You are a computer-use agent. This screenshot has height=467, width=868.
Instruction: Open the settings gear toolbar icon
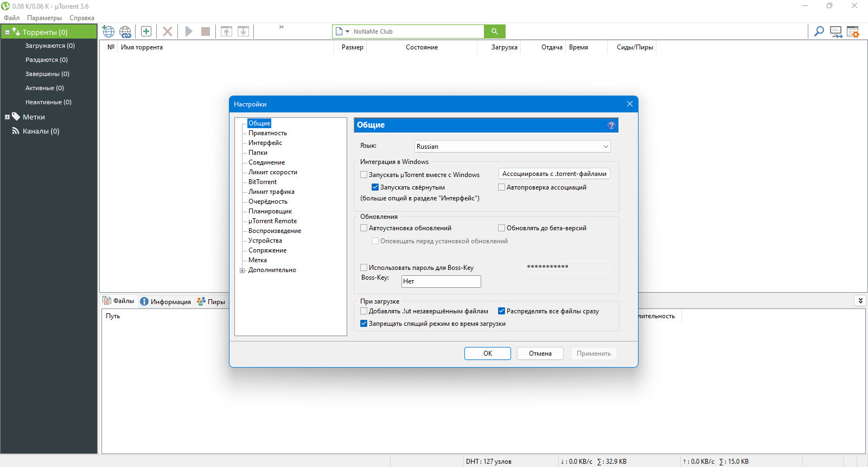point(853,31)
